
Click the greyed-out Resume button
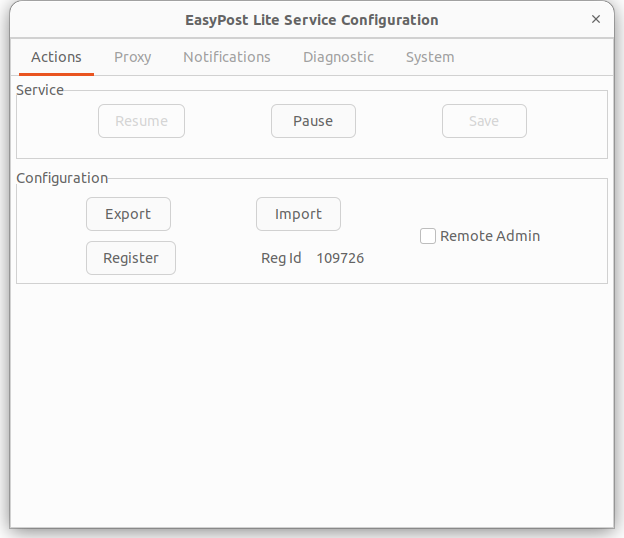tap(141, 121)
